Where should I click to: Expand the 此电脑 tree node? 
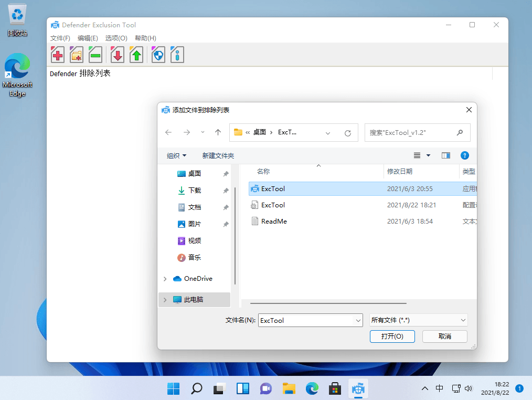pyautogui.click(x=165, y=300)
